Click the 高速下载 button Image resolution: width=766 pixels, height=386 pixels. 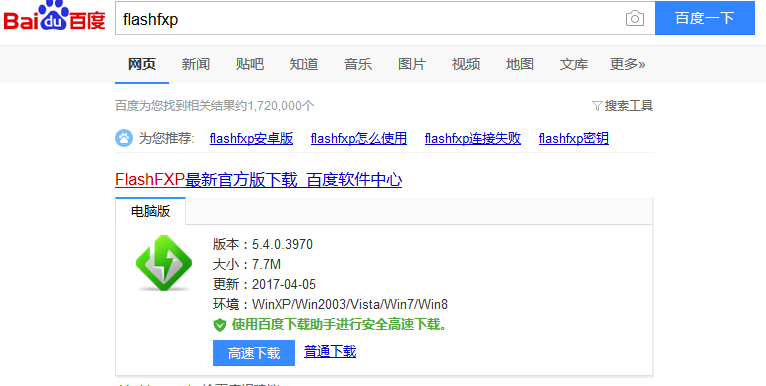tap(254, 353)
